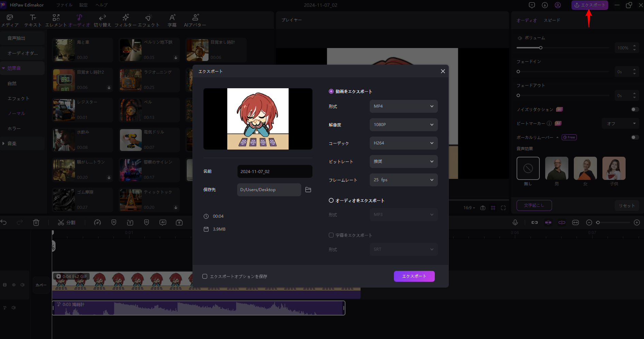This screenshot has height=339, width=644.
Task: Click the speed gauge icon in timeline toolbar
Action: tap(97, 222)
